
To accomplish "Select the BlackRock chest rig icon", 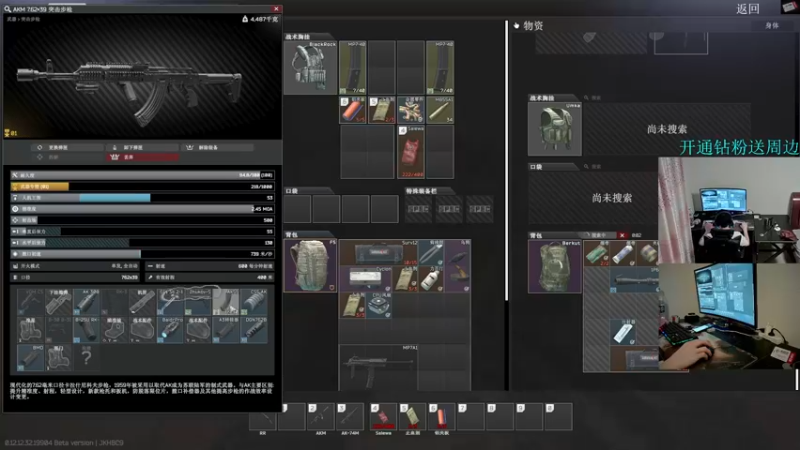I will coord(310,67).
